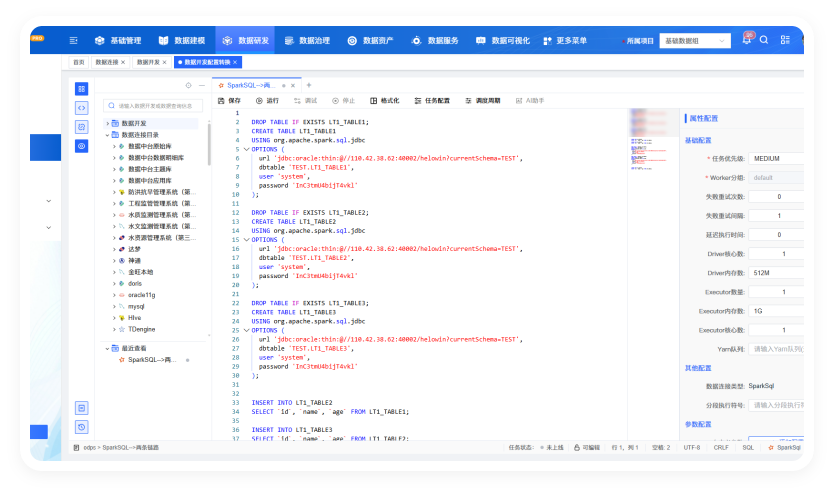Click the 格式化 format button
This screenshot has height=495, width=834.
point(385,100)
